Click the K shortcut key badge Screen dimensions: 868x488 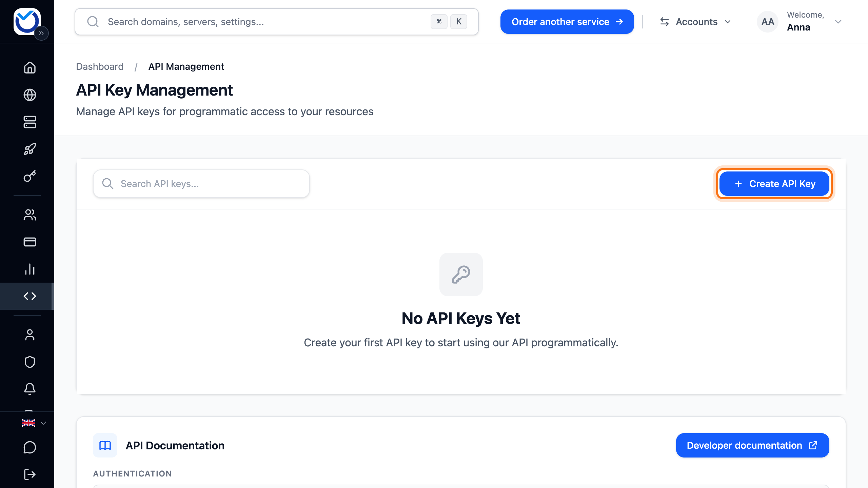click(459, 22)
